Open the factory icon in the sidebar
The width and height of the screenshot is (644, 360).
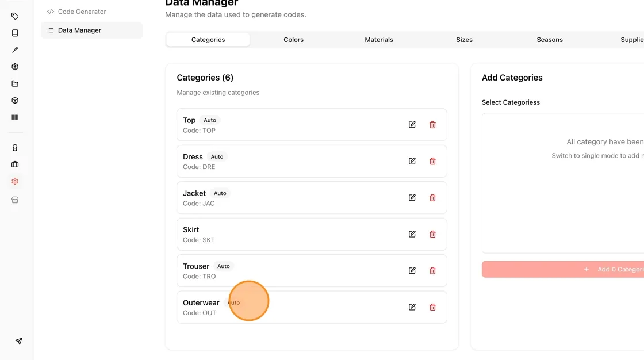pyautogui.click(x=15, y=83)
